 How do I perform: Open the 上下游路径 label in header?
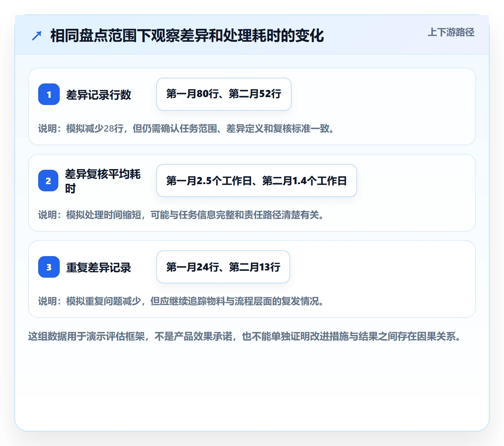tap(451, 32)
